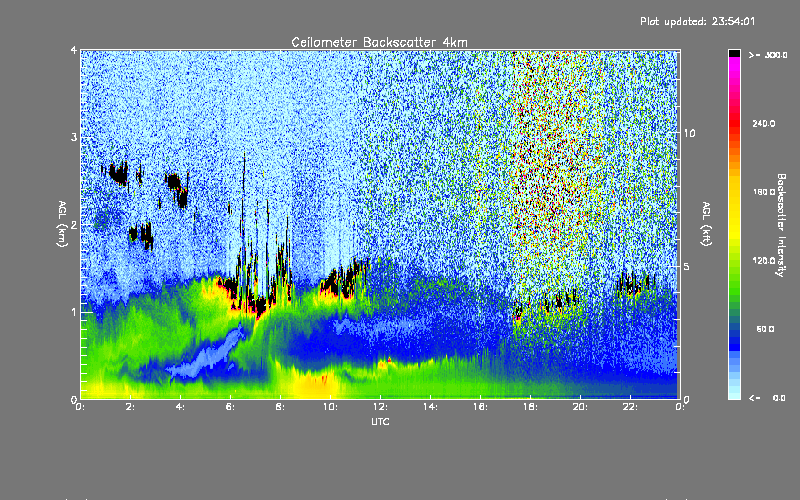Click the right kft axis tick label '10'
This screenshot has height=500, width=800.
689,133
